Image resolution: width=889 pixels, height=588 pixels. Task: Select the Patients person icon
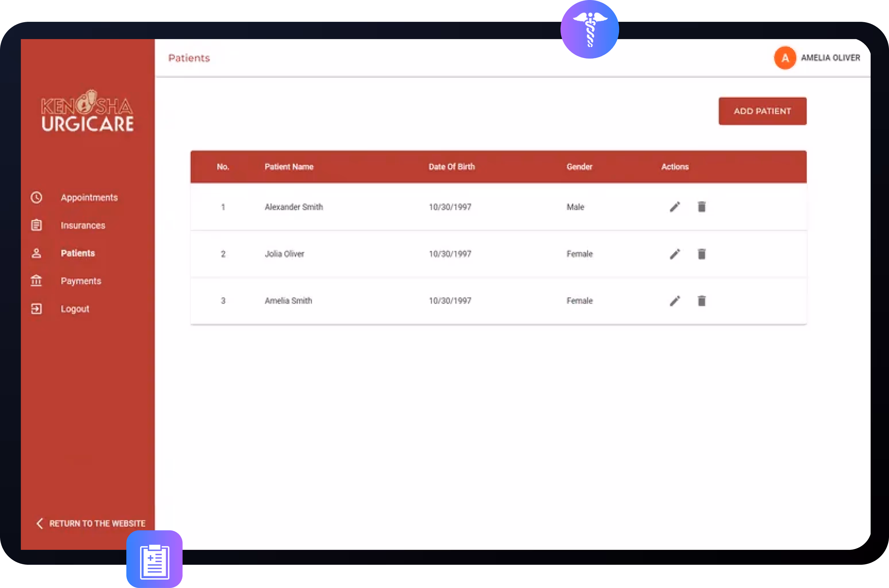point(36,253)
